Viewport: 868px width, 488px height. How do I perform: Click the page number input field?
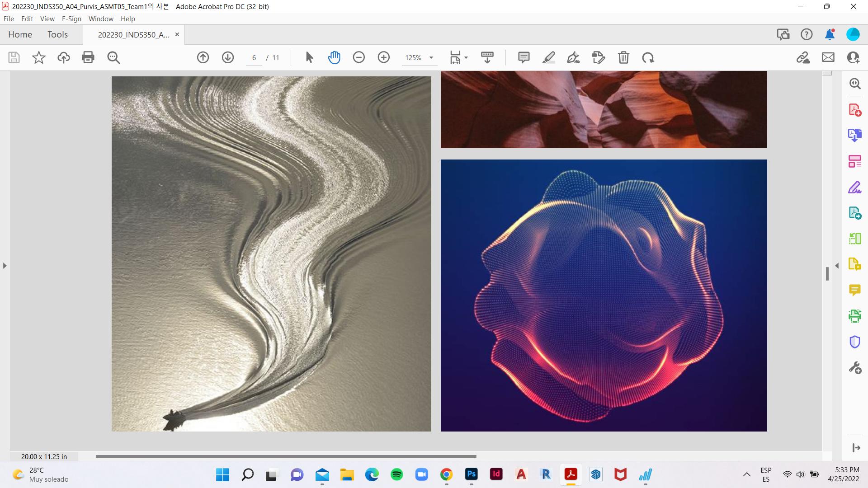click(254, 58)
